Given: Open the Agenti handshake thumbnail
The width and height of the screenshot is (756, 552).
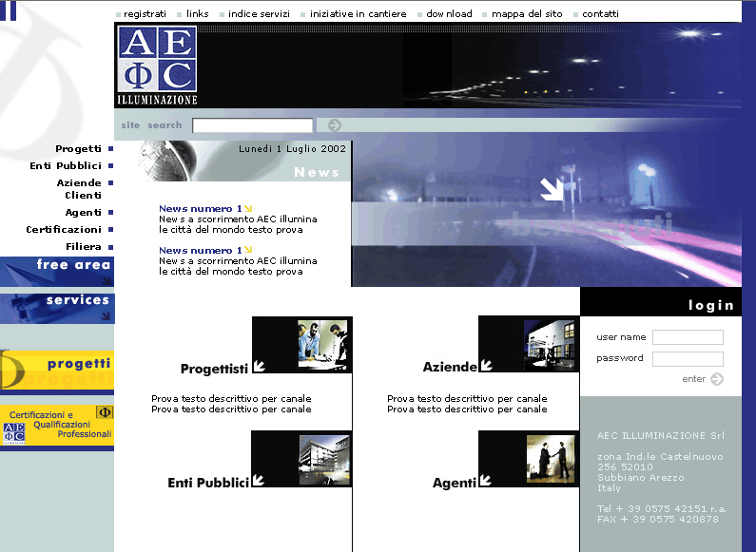Looking at the screenshot, I should 551,459.
